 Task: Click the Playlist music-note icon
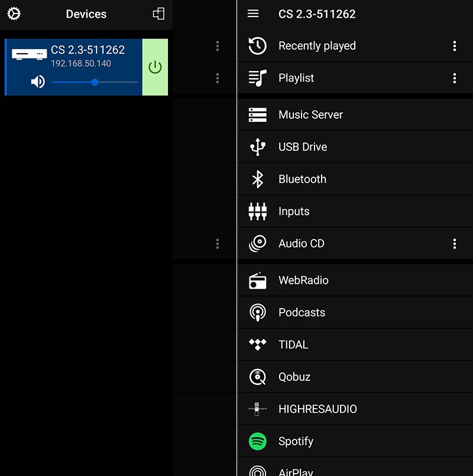(x=257, y=78)
